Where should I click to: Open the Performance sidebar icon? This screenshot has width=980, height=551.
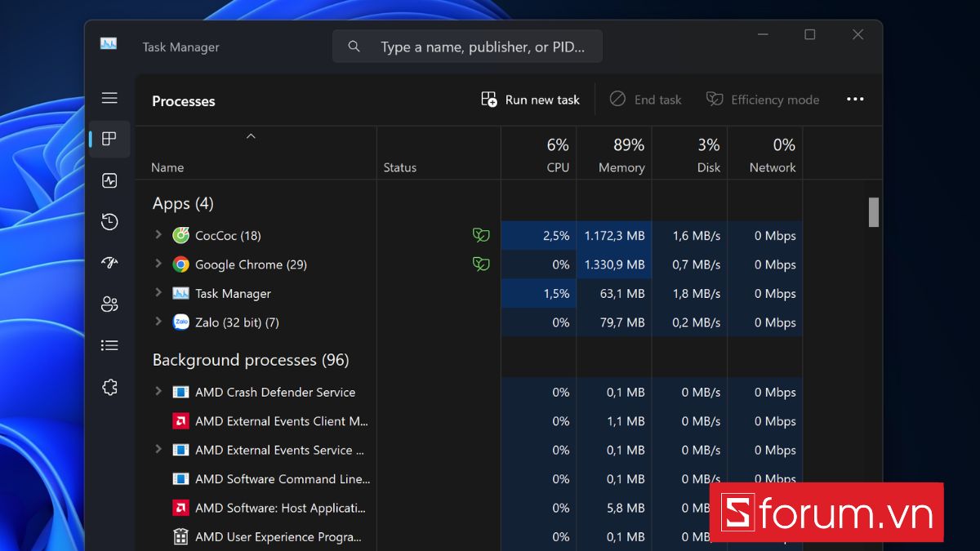coord(109,180)
